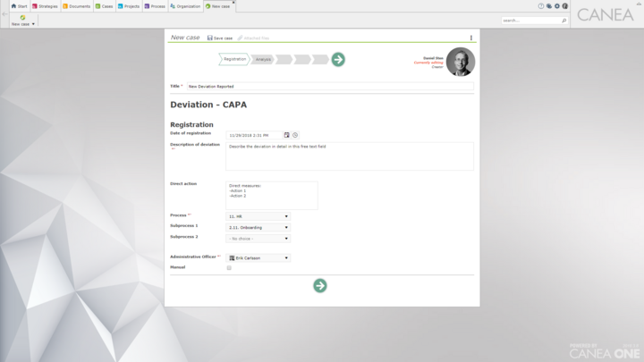Click the calendar icon next to registration date
Screen dimensions: 644x362
point(287,135)
